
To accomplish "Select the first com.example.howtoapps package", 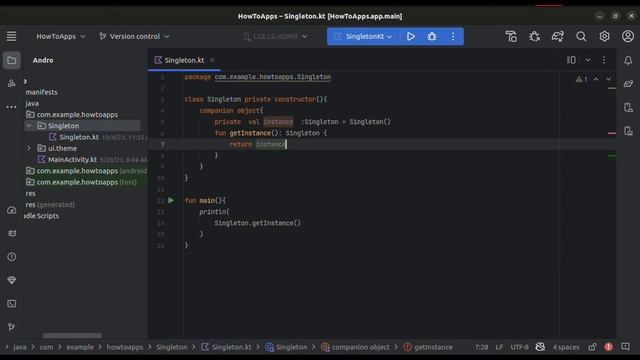I will point(77,115).
